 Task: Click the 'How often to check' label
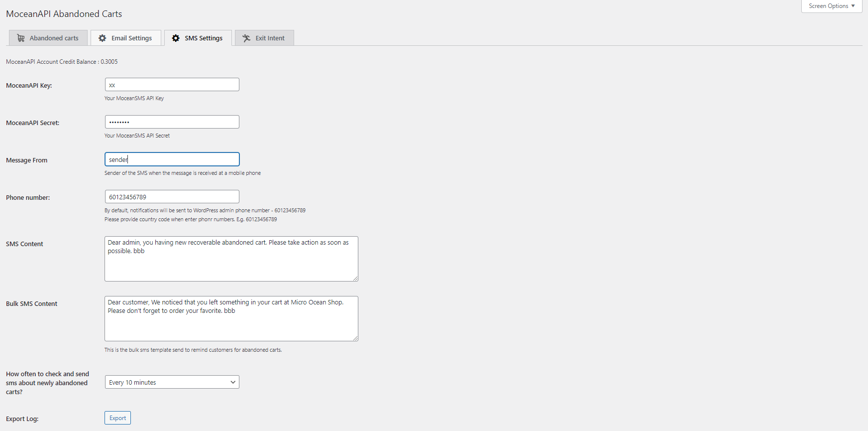click(x=47, y=383)
